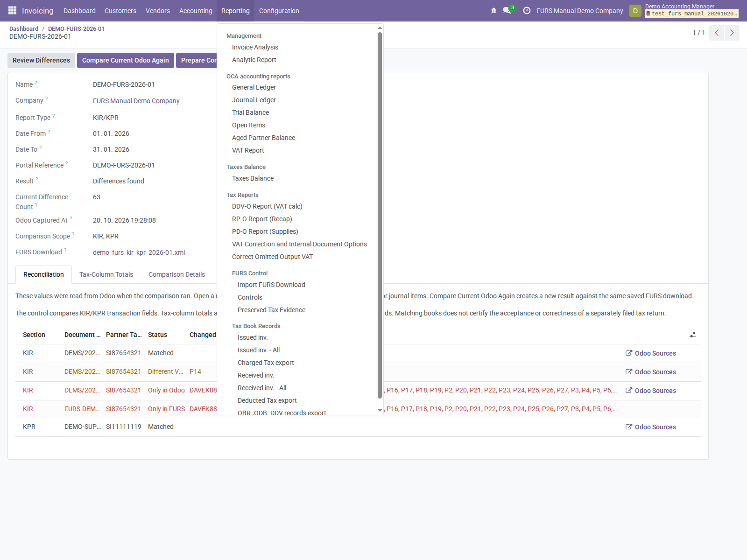Open Taxes Balance menu entry
This screenshot has height=560, width=747.
click(253, 178)
